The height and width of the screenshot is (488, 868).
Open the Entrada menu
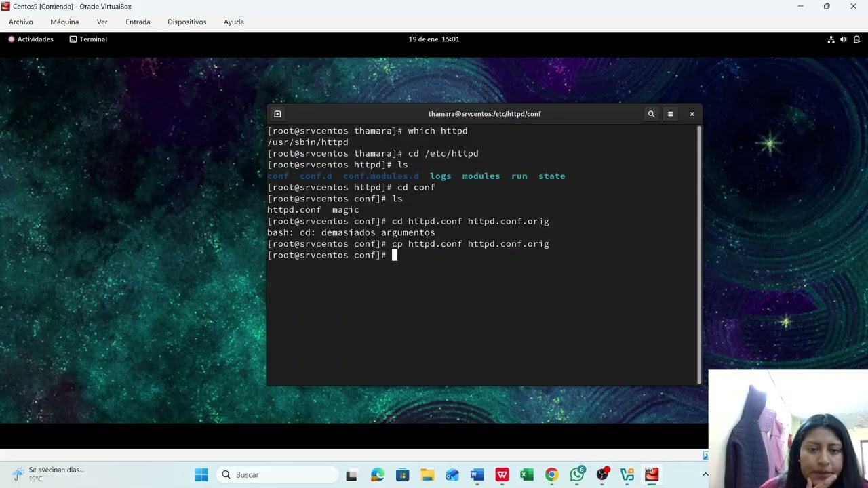tap(138, 22)
